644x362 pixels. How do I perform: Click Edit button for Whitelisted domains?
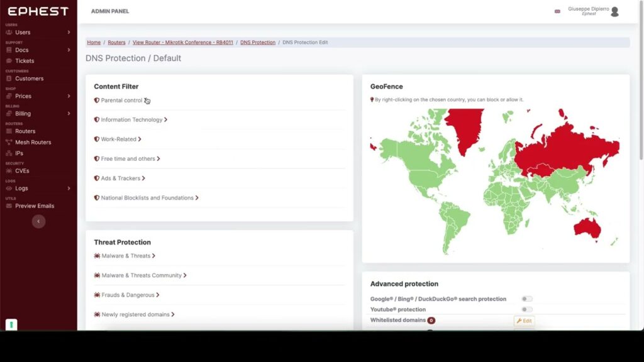coord(524,321)
